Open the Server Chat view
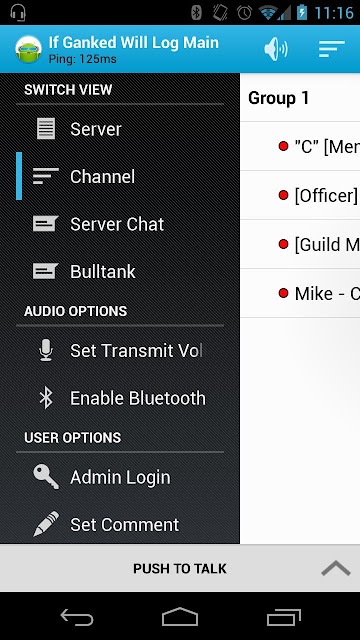360x640 pixels. pyautogui.click(x=120, y=224)
